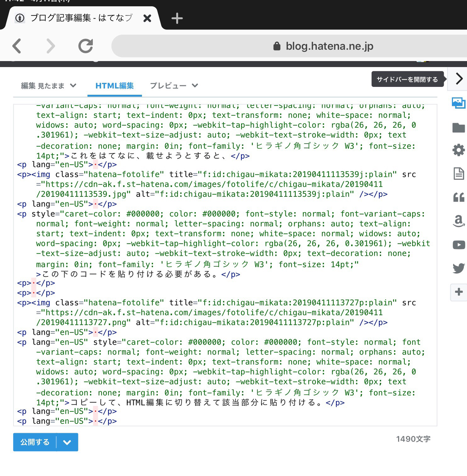Viewport: 467px width, 476px height.
Task: Switch to the プレビュー tab
Action: point(168,86)
